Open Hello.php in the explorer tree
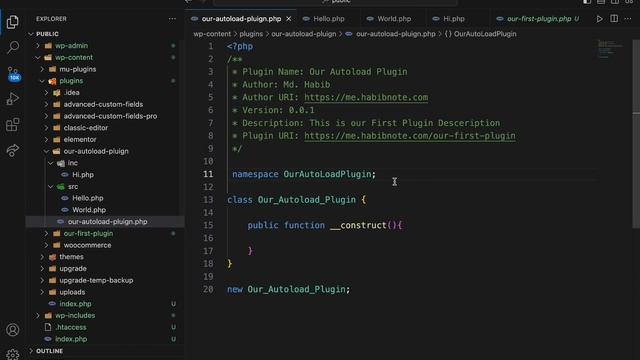The height and width of the screenshot is (360, 640). [88, 198]
